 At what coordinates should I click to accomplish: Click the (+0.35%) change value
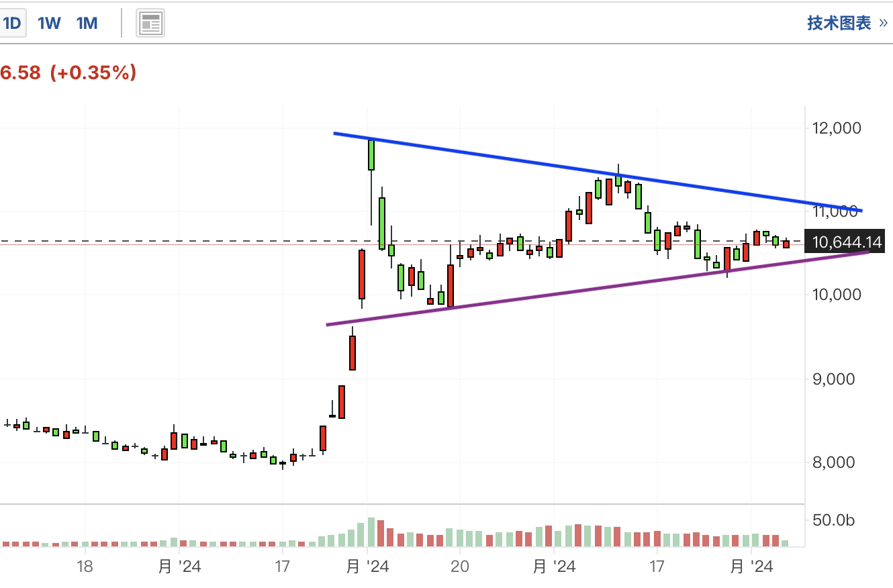point(93,72)
